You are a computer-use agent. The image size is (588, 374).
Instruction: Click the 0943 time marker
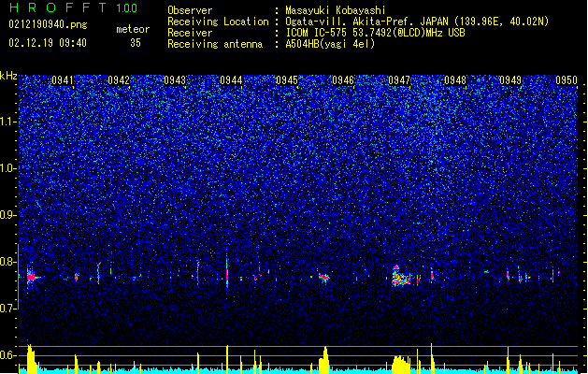(175, 80)
